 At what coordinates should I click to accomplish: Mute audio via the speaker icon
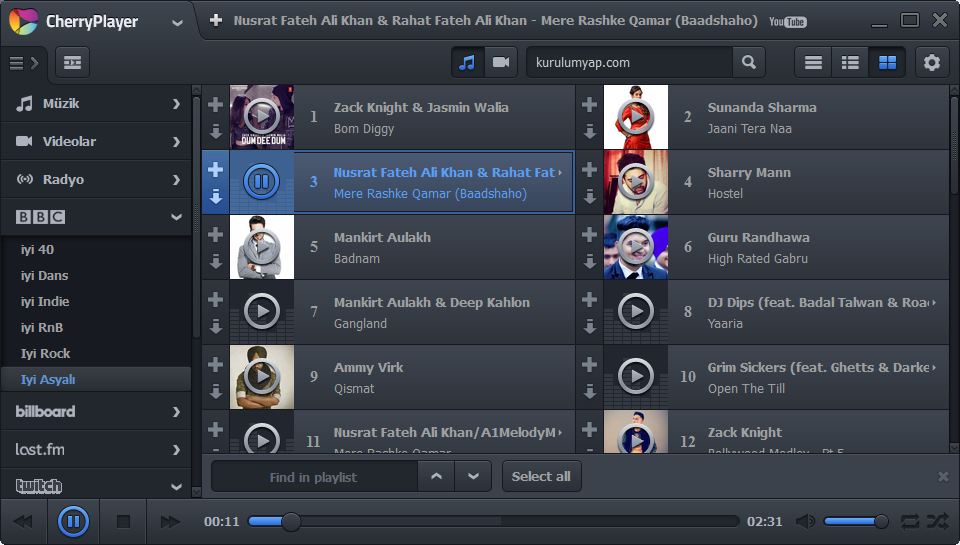pyautogui.click(x=805, y=521)
